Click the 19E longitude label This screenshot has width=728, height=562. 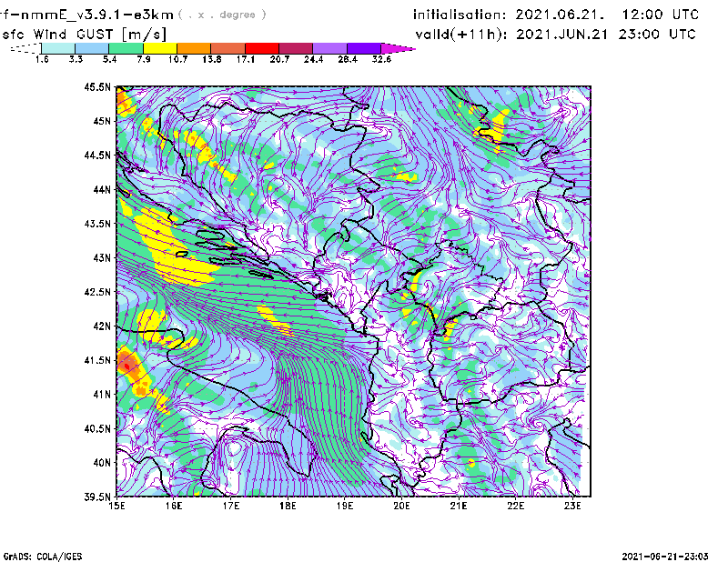pyautogui.click(x=345, y=506)
